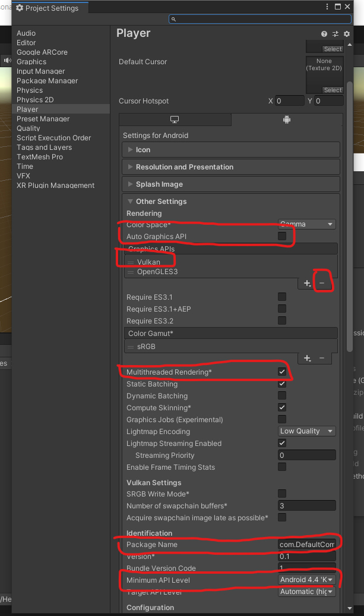This screenshot has width=364, height=616.
Task: Open Time settings category
Action: pyautogui.click(x=25, y=166)
